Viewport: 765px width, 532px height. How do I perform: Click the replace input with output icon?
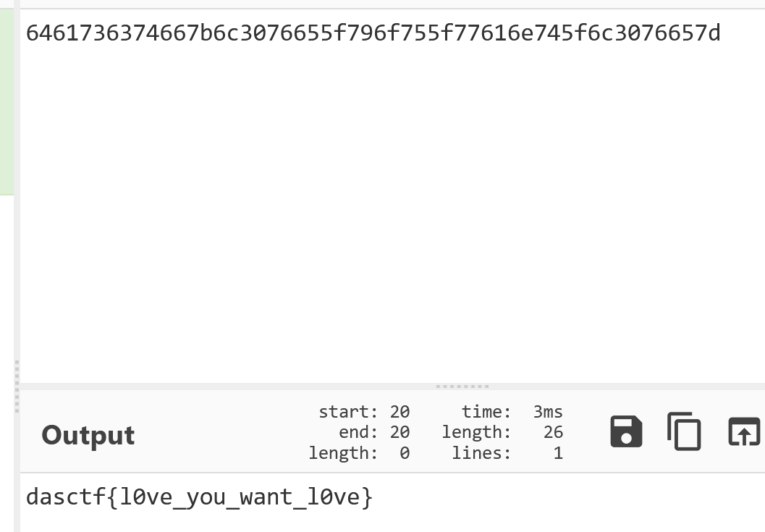pyautogui.click(x=744, y=431)
